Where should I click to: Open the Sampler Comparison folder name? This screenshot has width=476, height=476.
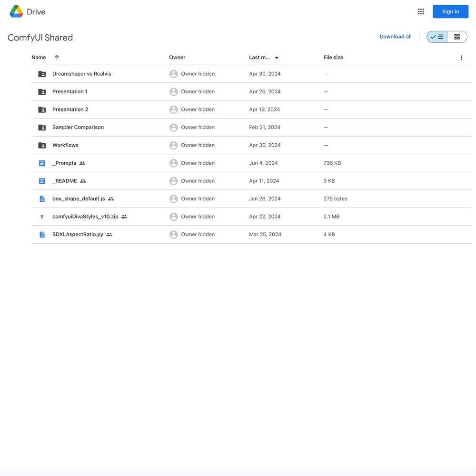[x=78, y=127]
